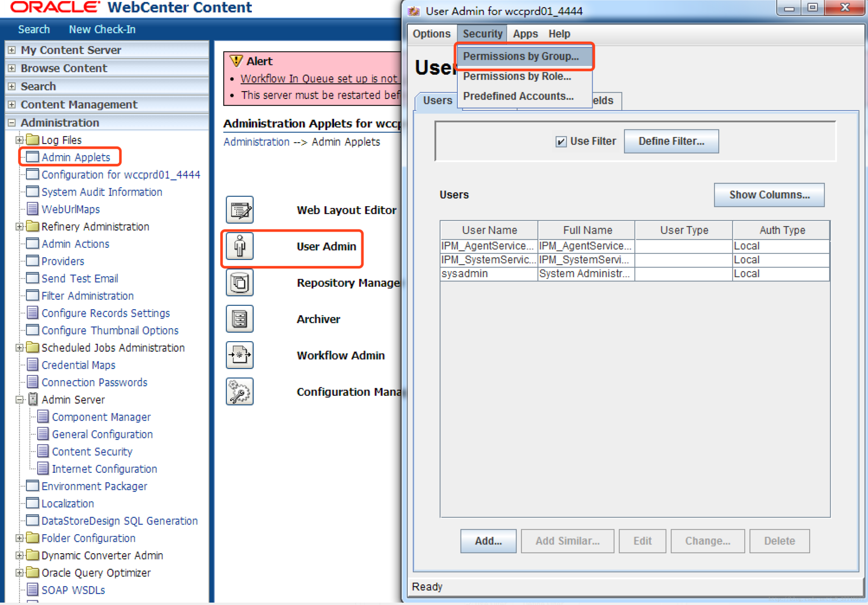Click the Folder Configuration folder icon
Viewport: 868px width, 605px height.
coord(32,538)
